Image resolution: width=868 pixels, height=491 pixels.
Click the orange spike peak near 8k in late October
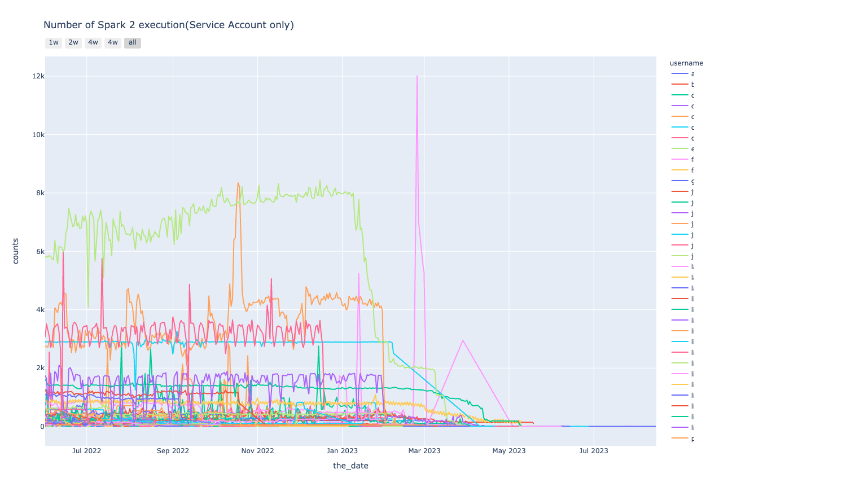click(x=238, y=183)
